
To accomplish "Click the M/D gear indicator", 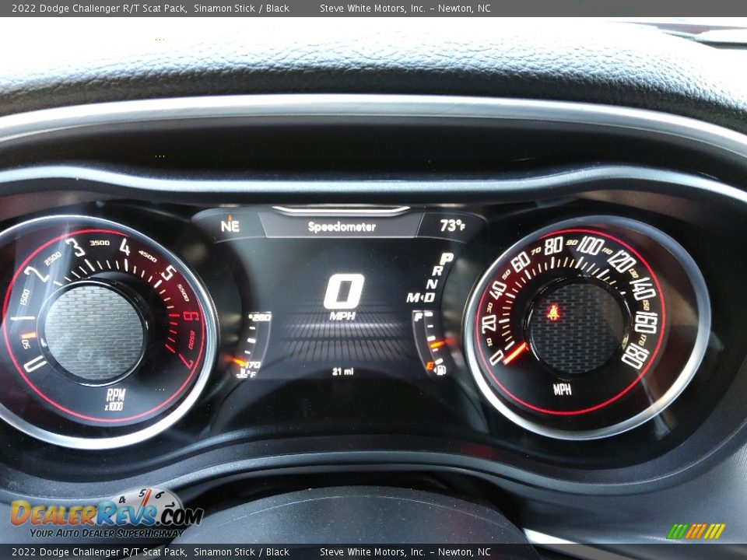I will tap(421, 298).
